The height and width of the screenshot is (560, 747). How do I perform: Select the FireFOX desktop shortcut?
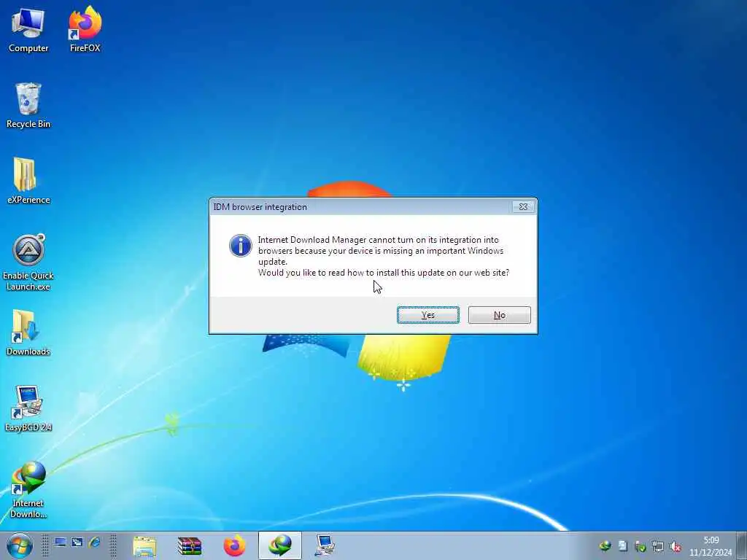pos(85,30)
